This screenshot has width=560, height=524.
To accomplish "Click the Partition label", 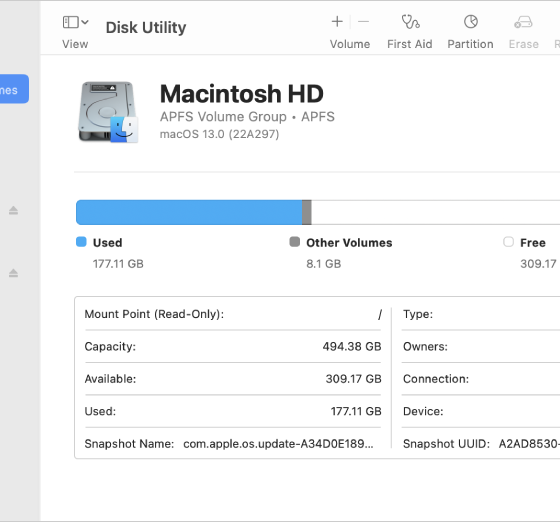I will tap(470, 44).
